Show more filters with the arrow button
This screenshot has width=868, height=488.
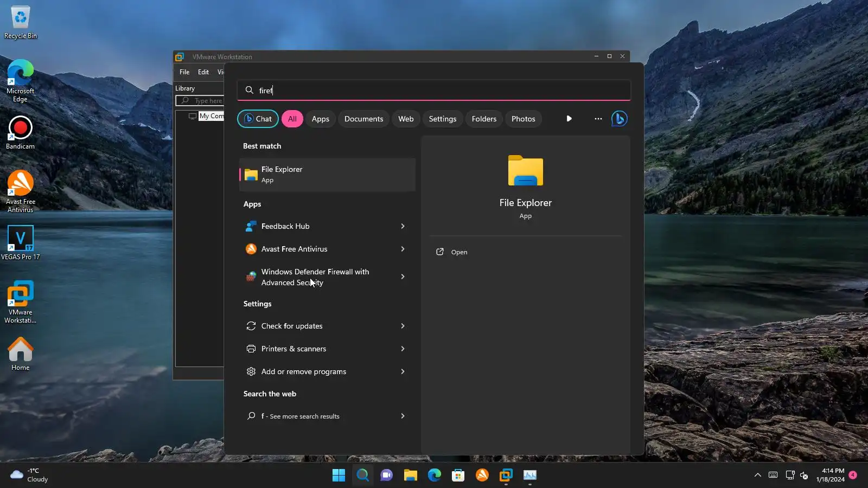point(569,119)
